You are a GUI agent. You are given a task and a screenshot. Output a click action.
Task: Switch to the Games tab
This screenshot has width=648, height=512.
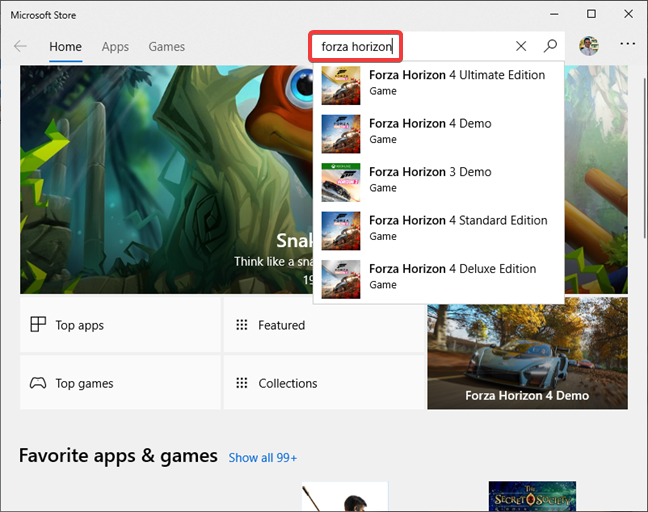tap(167, 47)
